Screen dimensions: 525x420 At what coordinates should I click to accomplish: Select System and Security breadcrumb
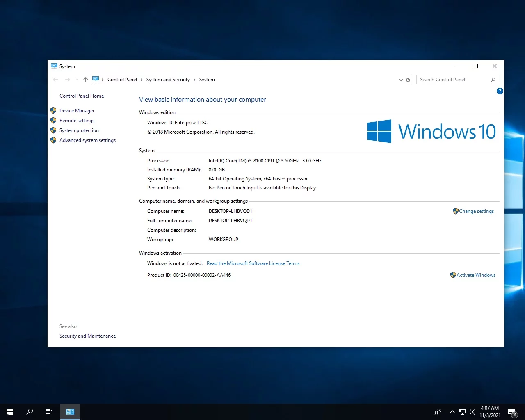(x=168, y=80)
